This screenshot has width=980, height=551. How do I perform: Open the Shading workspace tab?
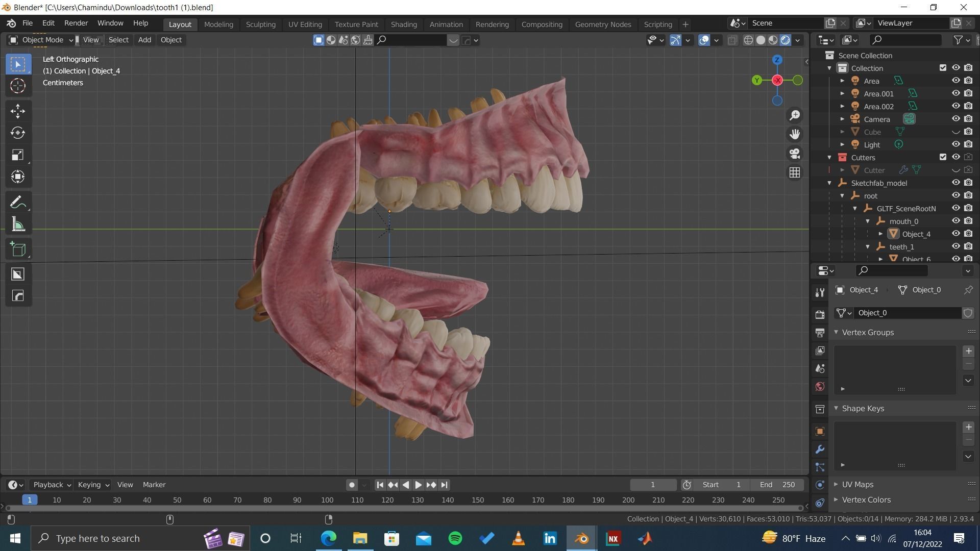click(404, 24)
